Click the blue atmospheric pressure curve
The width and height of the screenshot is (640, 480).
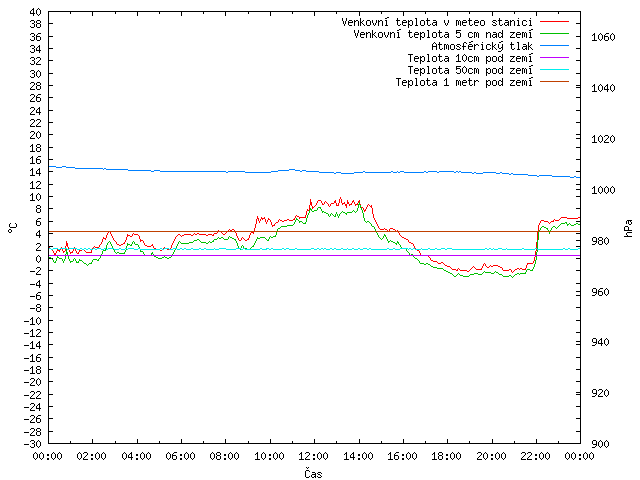pos(314,172)
